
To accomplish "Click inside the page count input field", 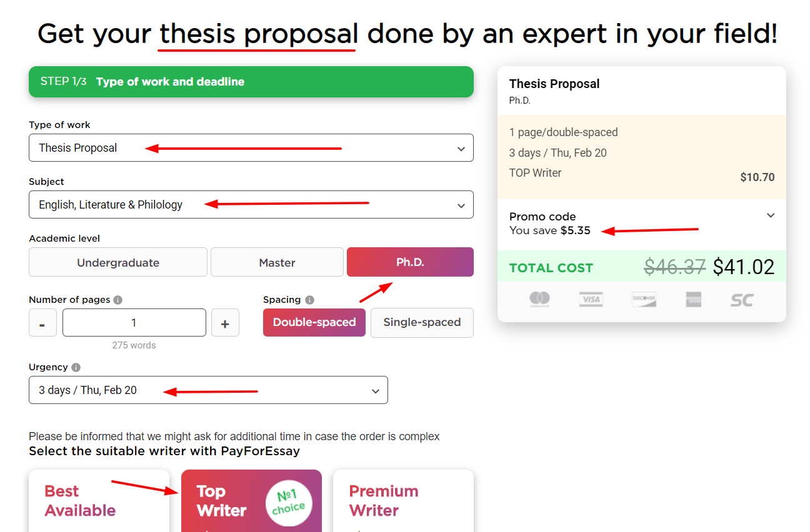I will click(x=134, y=322).
